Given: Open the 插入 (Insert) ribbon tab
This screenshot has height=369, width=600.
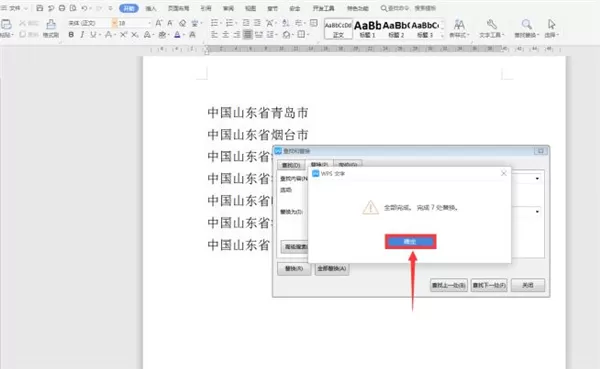Looking at the screenshot, I should 151,8.
